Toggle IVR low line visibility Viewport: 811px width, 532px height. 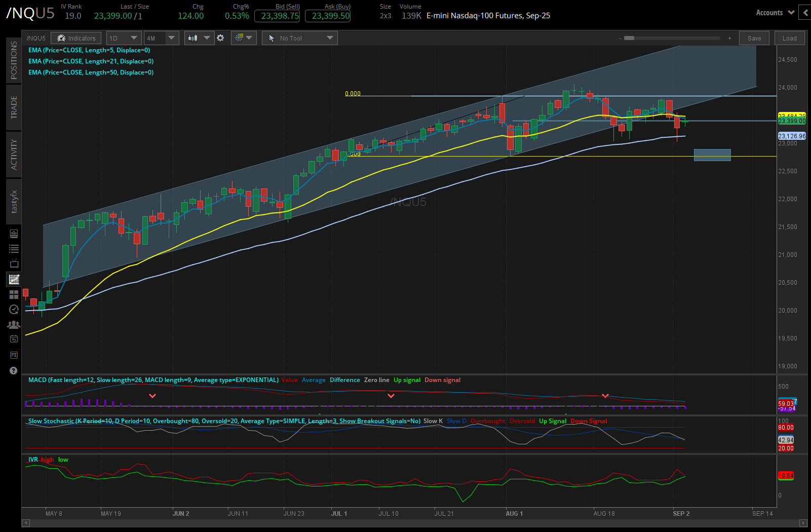[63, 460]
